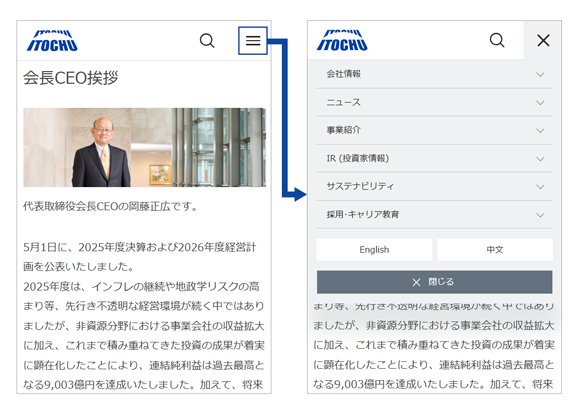The height and width of the screenshot is (412, 580).
Task: Click the ITOCHU logo in right menu panel
Action: click(x=342, y=40)
